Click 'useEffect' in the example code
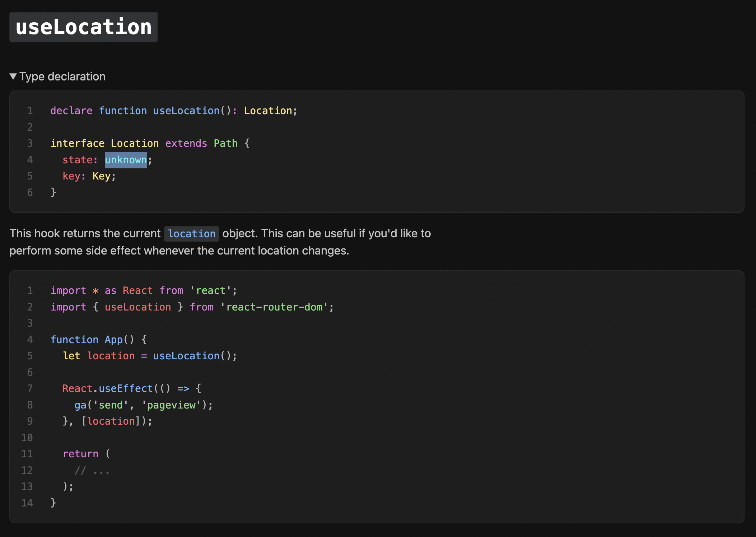This screenshot has height=537, width=756. [x=126, y=388]
